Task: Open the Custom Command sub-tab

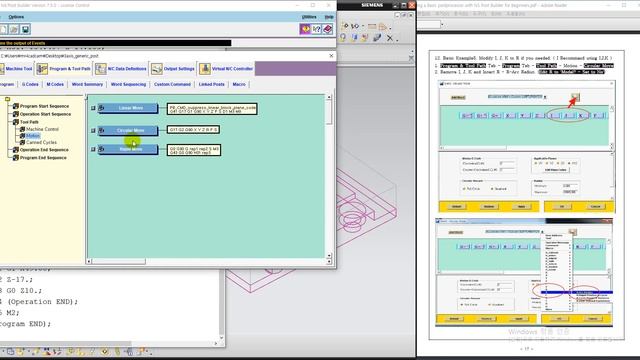Action: click(172, 84)
